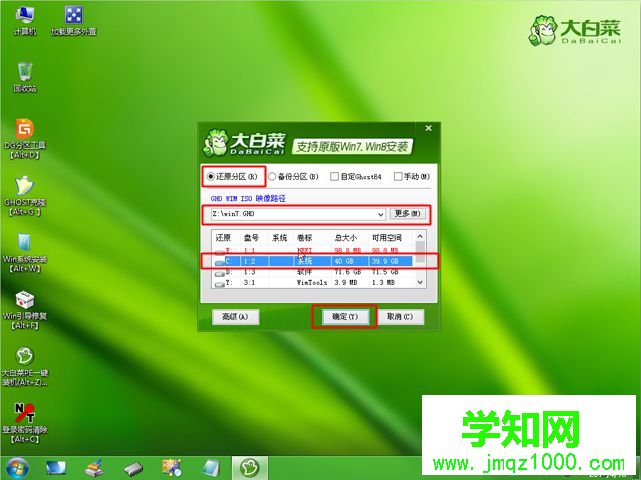
Task: Click the GHO WIM ISO 映像路径 label
Action: tap(248, 199)
